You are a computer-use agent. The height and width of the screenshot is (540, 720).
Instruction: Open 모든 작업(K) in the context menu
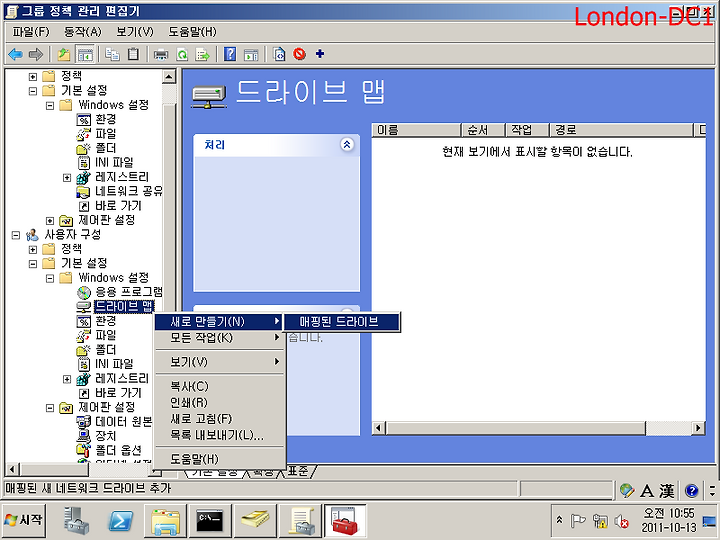[219, 338]
